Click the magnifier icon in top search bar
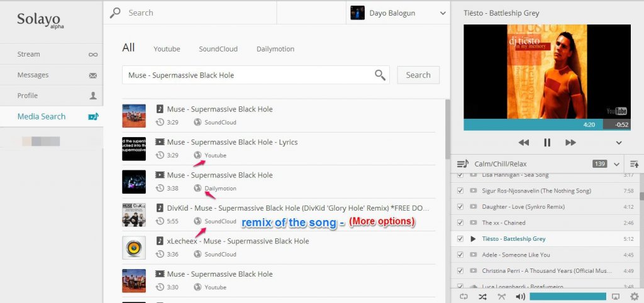The height and width of the screenshot is (303, 644). (116, 13)
